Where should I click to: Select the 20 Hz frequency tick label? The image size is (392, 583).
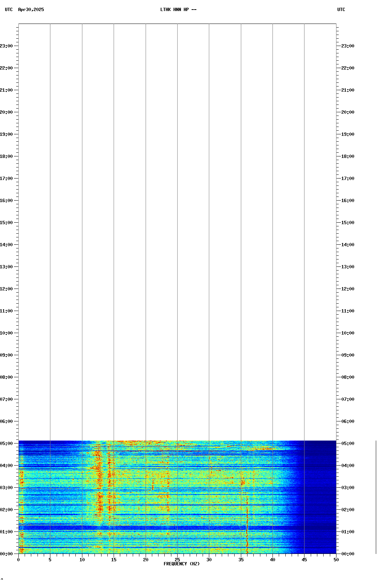[146, 560]
